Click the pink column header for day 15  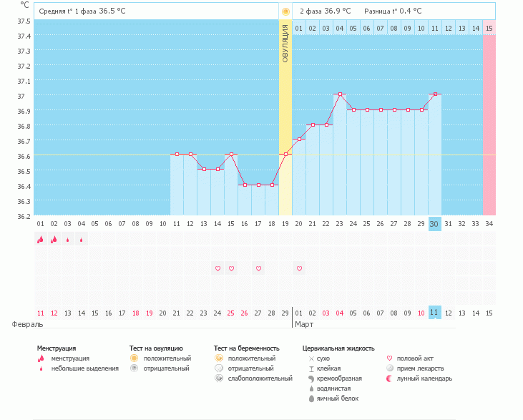(489, 28)
